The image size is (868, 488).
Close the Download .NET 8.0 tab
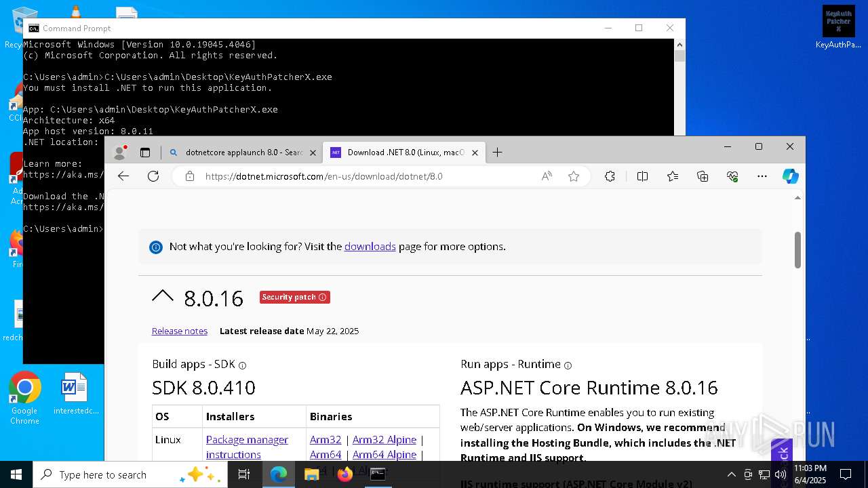[x=475, y=152]
